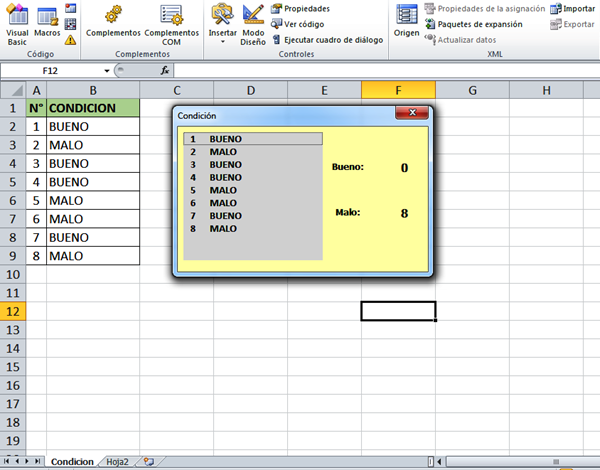The width and height of the screenshot is (600, 470).
Task: Click Importar XML button
Action: (572, 8)
